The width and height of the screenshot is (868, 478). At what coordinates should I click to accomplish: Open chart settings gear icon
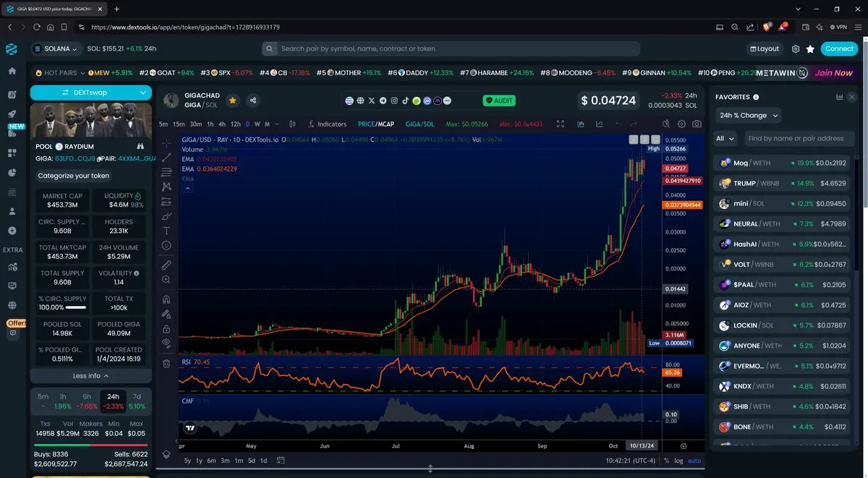tap(680, 124)
